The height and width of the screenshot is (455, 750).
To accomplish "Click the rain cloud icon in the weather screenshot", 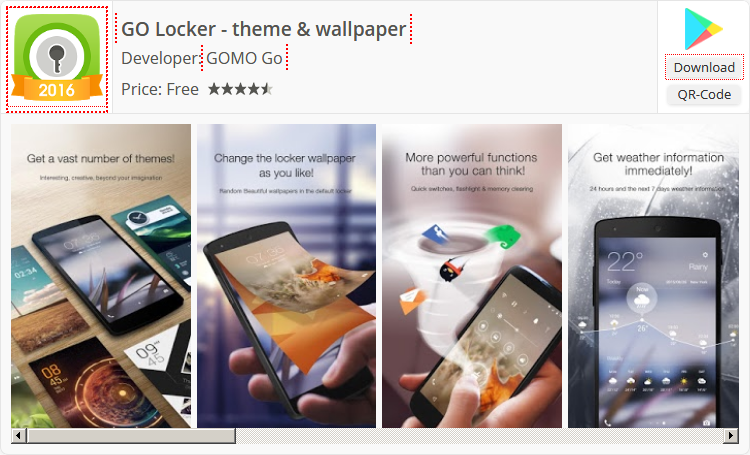I will pos(641,301).
